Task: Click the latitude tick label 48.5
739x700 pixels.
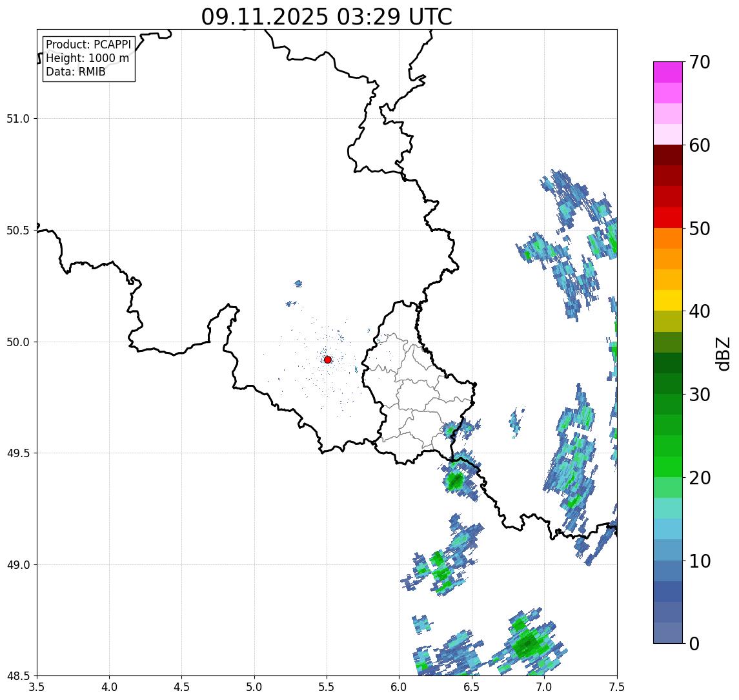Action: coord(18,676)
